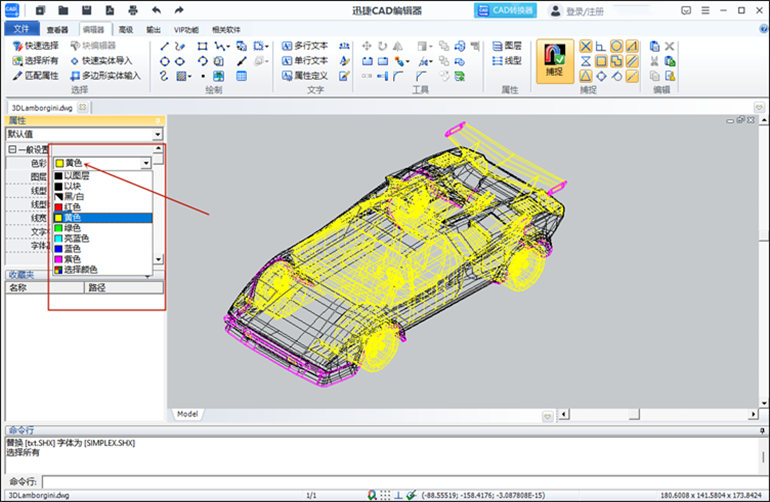Click the 图层 layers icon
Image resolution: width=770 pixels, height=502 pixels.
click(x=497, y=46)
